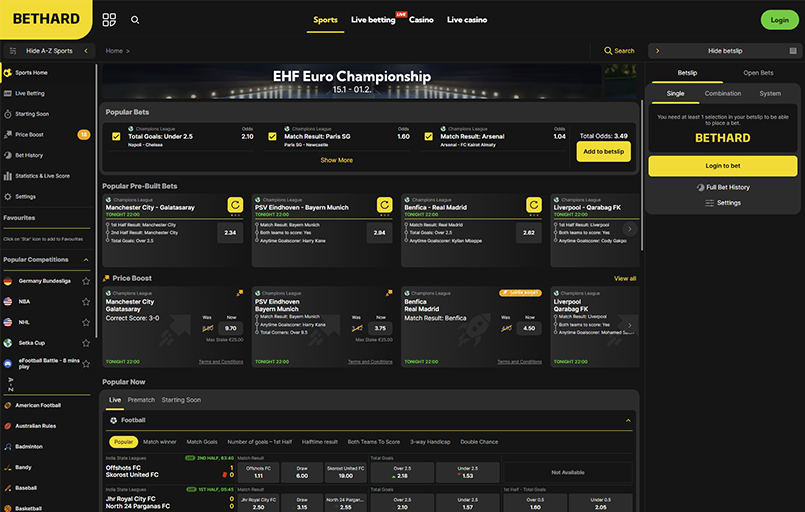
Task: Show More popular bets
Action: point(336,160)
